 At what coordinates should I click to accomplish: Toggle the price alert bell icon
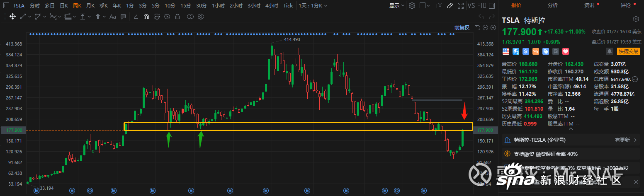[x=610, y=51]
